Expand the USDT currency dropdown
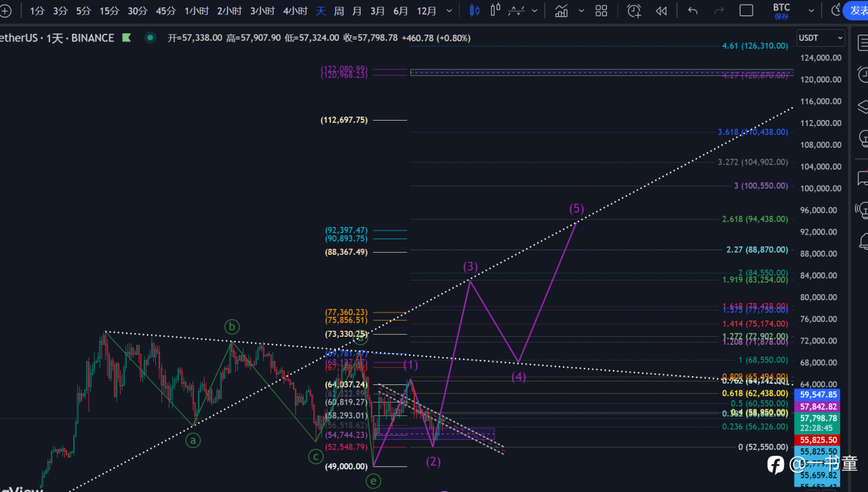868x492 pixels. coord(821,38)
